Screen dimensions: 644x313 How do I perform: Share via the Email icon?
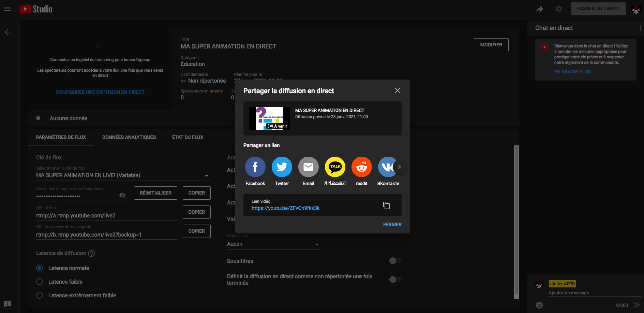(x=308, y=167)
